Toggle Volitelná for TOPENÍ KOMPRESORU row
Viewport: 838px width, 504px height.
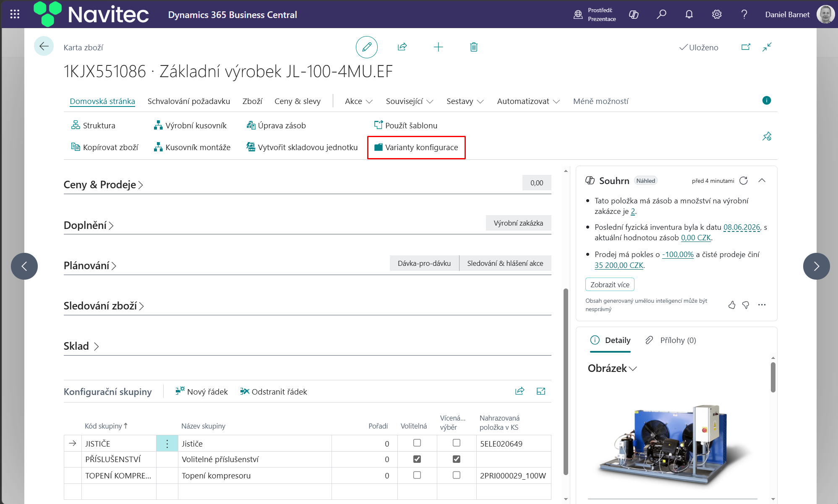417,475
